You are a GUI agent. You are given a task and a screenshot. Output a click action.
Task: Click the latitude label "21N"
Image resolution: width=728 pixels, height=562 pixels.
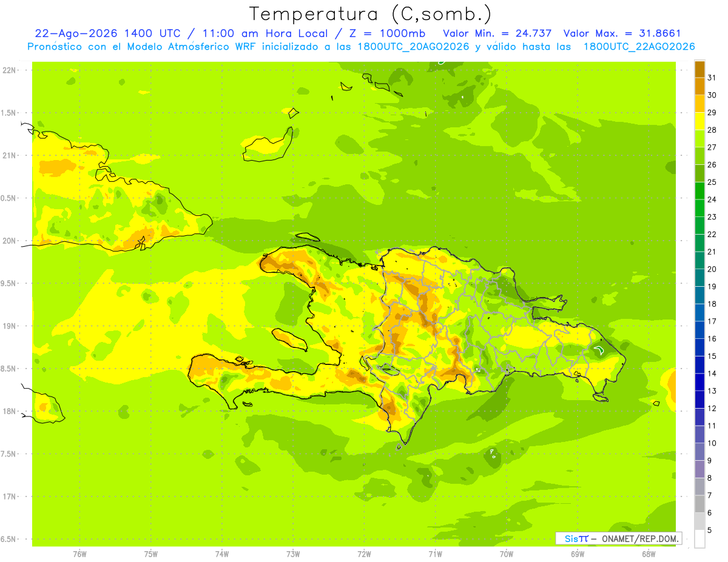(x=10, y=156)
